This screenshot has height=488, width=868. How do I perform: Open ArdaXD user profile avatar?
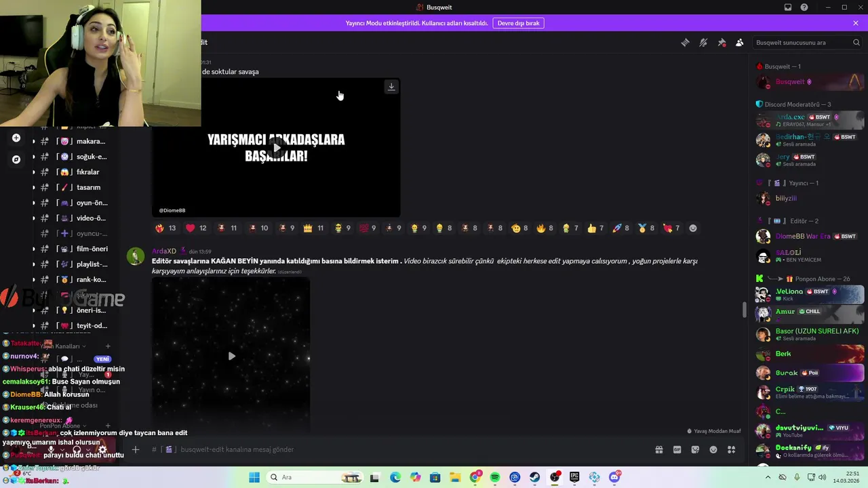click(136, 256)
